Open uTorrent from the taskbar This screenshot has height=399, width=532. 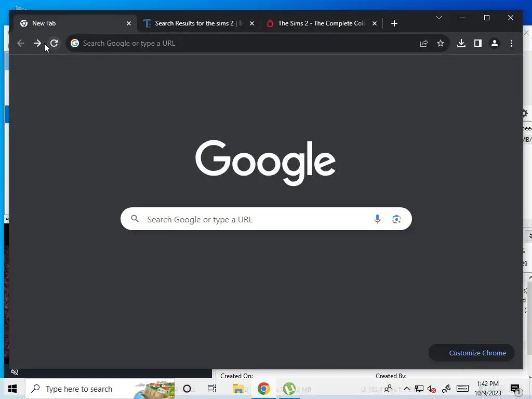289,389
